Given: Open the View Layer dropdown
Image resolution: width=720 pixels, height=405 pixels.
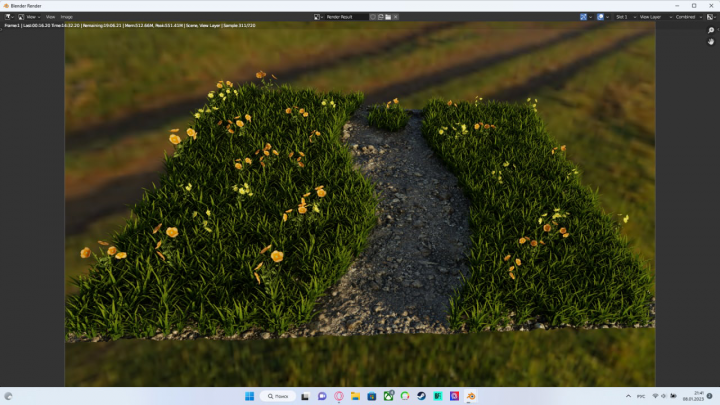Looking at the screenshot, I should click(656, 17).
